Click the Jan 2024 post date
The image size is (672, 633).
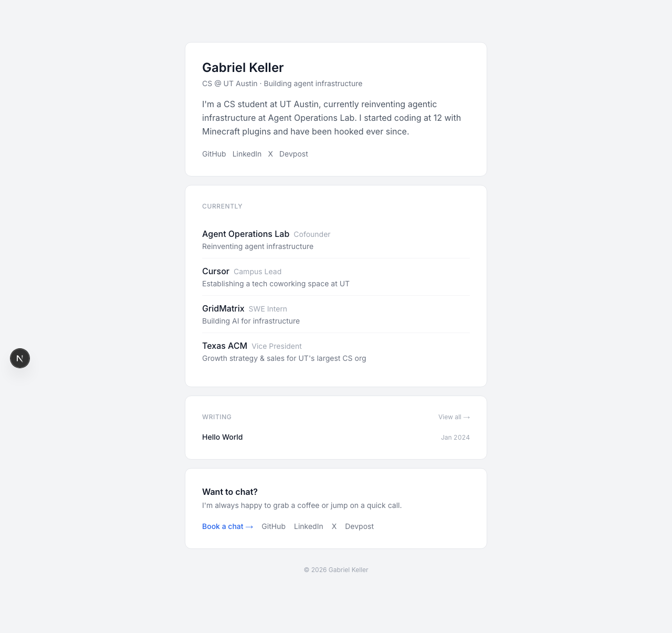(x=455, y=438)
